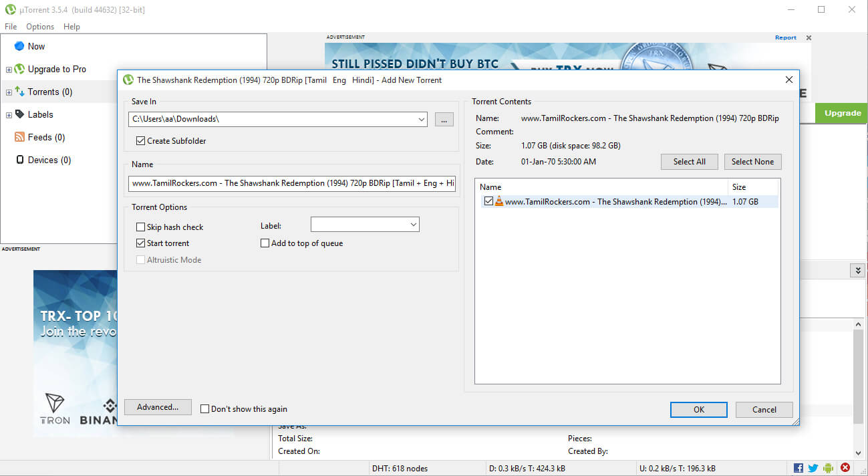Select the Devices phone icon
Image resolution: width=868 pixels, height=476 pixels.
pos(20,160)
